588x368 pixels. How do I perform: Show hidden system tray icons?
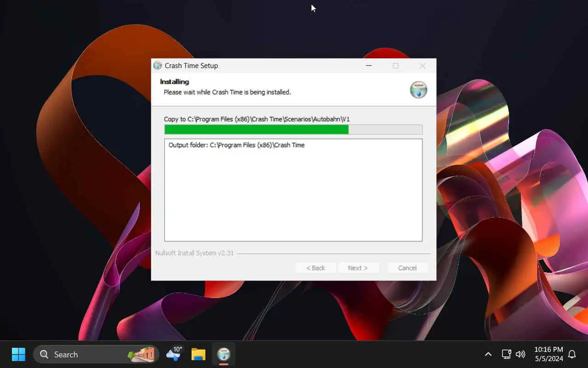488,354
